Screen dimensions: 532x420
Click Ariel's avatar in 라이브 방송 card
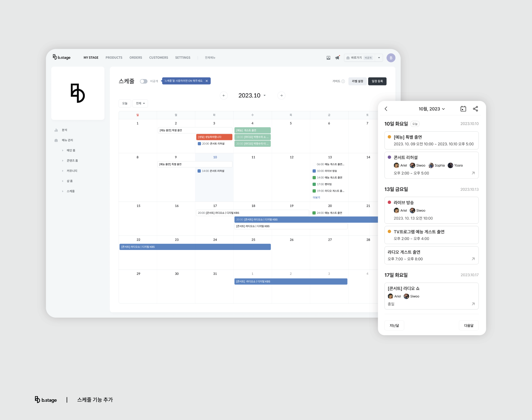tap(396, 211)
